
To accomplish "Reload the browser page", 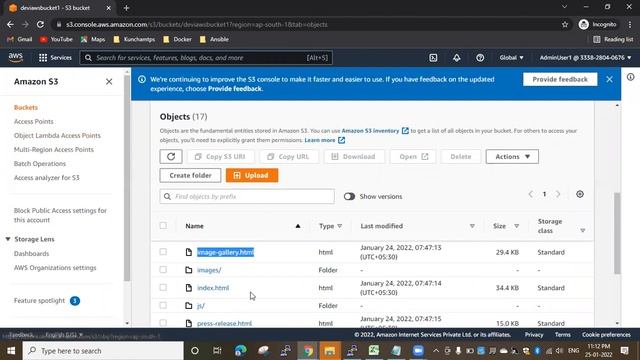I will pos(40,24).
